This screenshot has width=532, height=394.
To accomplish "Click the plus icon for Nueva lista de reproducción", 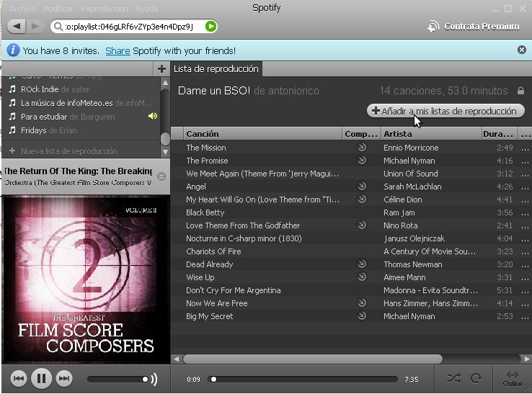I will click(x=12, y=151).
